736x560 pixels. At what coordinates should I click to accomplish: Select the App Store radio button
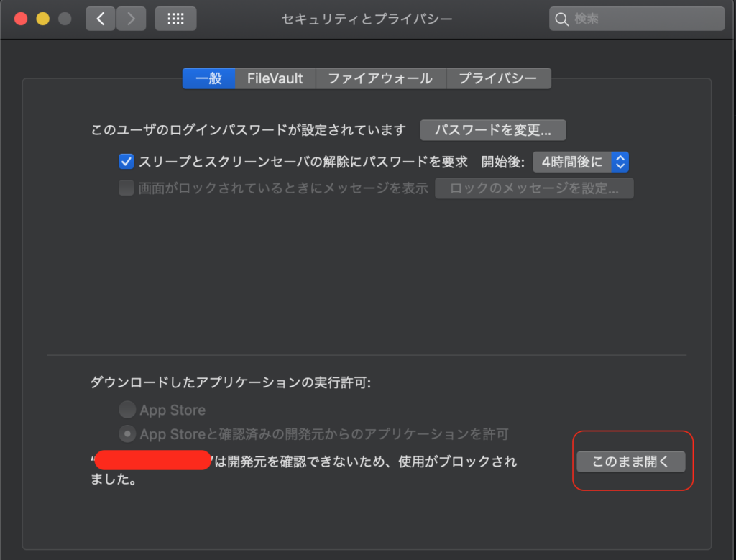[127, 410]
